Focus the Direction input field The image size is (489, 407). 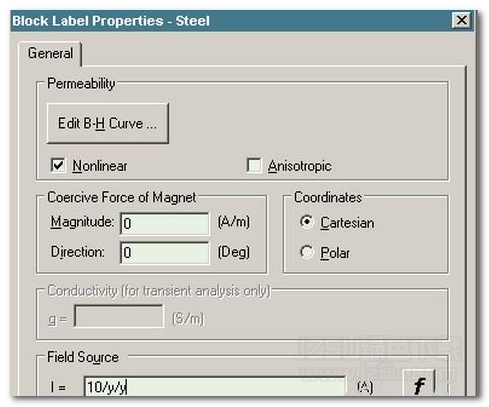click(165, 252)
